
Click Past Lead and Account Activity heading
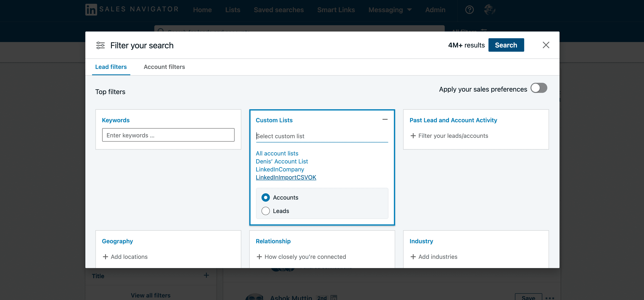453,120
